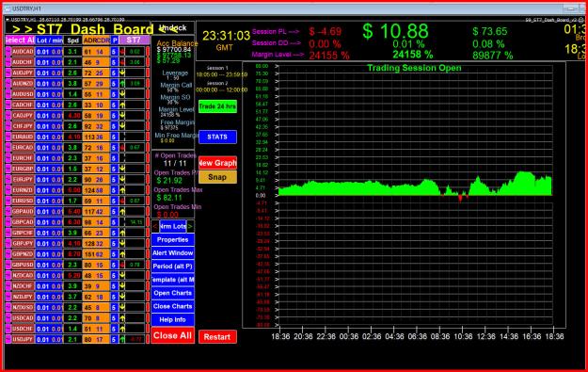Image resolution: width=588 pixels, height=372 pixels.
Task: Click the red arrow signal in GBPUSD row
Action: [x=122, y=265]
